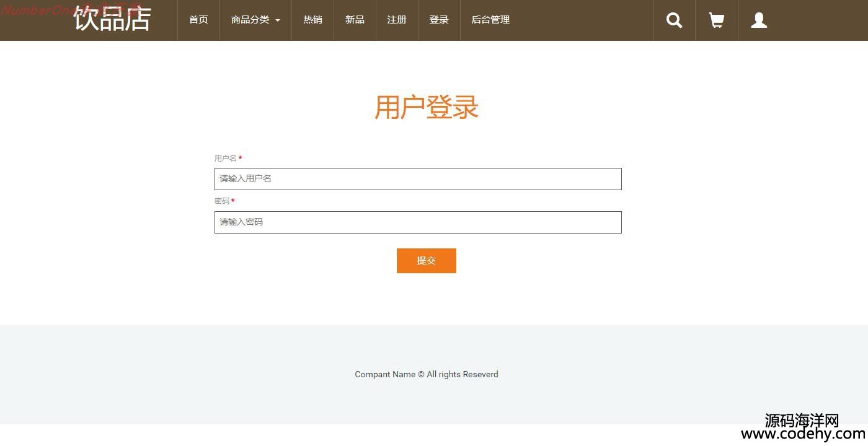View the shopping cart icon
868x446 pixels.
tap(717, 20)
